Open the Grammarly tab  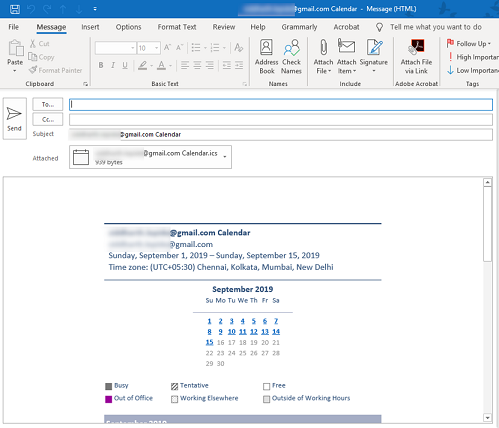(299, 27)
